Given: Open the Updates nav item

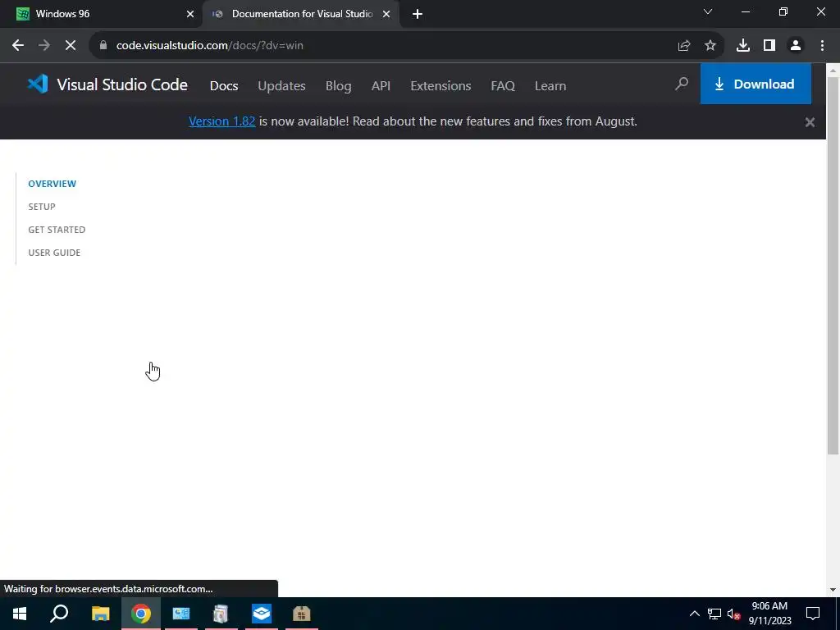Looking at the screenshot, I should click(x=282, y=85).
